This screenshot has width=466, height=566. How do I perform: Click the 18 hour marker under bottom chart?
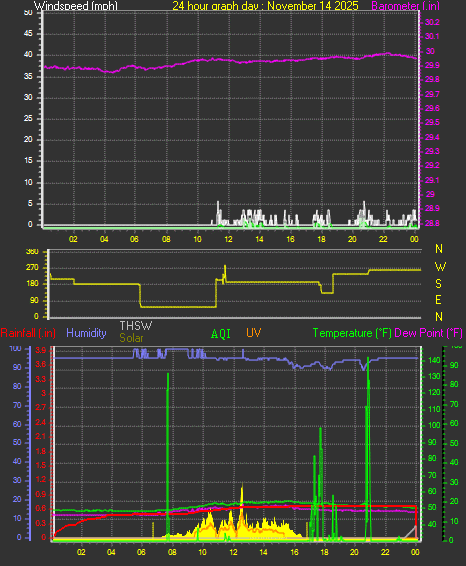coord(325,552)
